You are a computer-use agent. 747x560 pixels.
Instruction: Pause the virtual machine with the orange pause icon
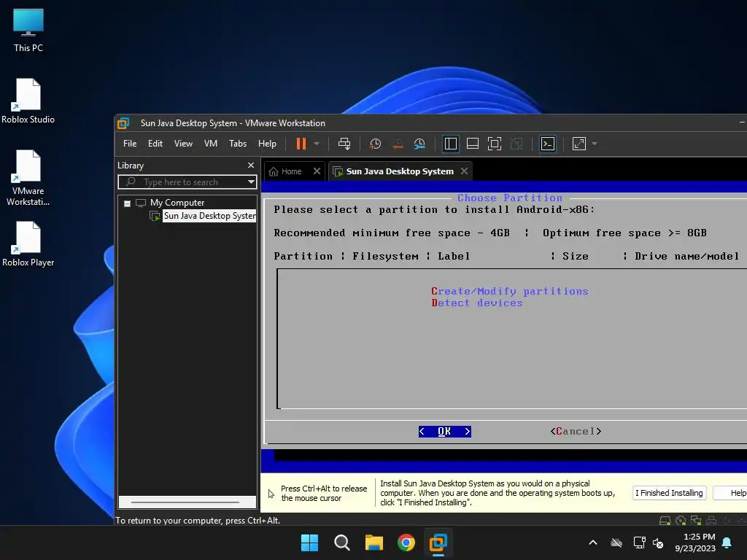301,144
